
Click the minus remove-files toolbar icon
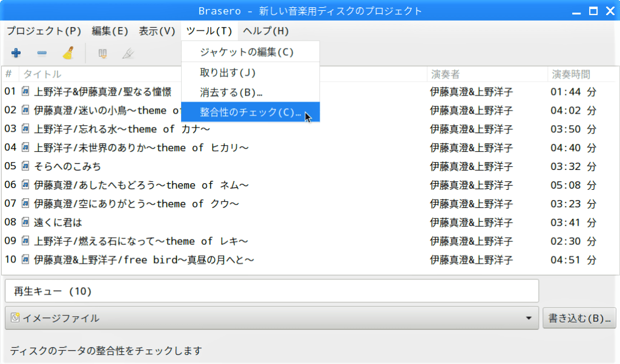point(42,53)
